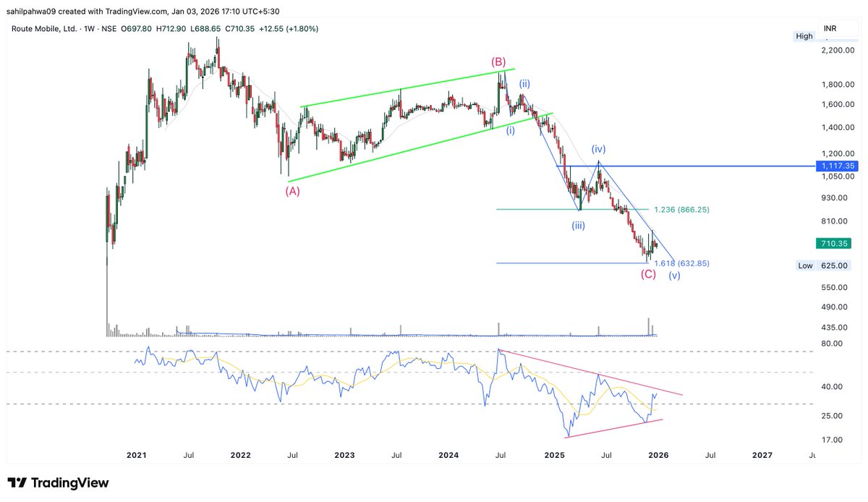
Task: Click the 2022 time axis label
Action: (x=240, y=455)
